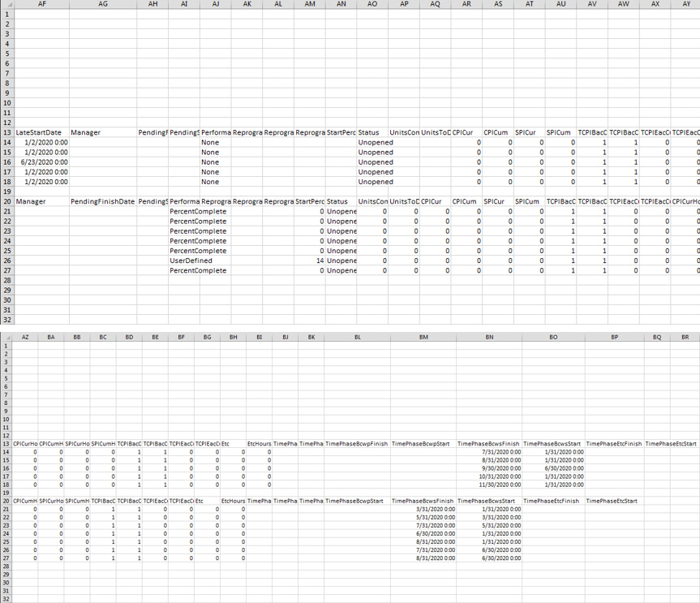Image resolution: width=700 pixels, height=603 pixels.
Task: Click Select All corner of lower sheet
Action: (x=6, y=336)
